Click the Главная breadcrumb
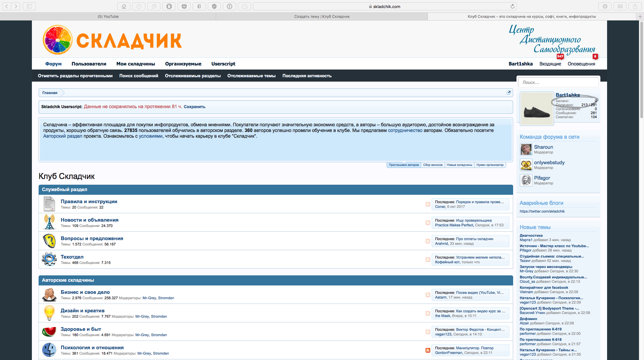The width and height of the screenshot is (644, 360). point(50,93)
